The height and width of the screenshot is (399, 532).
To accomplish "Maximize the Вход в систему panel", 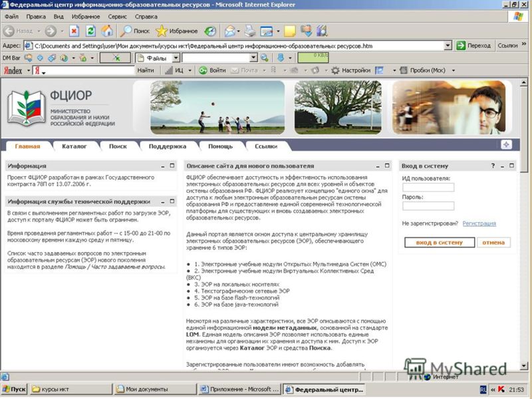I will click(x=511, y=166).
